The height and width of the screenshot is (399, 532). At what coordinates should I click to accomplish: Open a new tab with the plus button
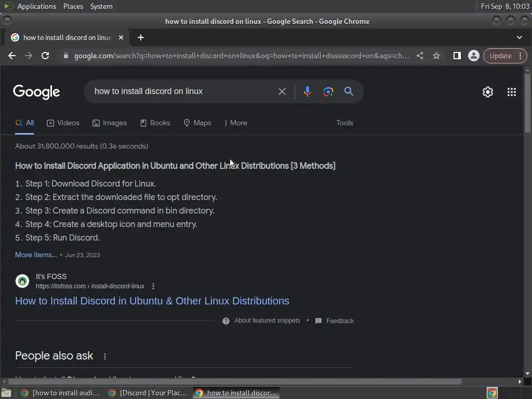click(x=141, y=37)
